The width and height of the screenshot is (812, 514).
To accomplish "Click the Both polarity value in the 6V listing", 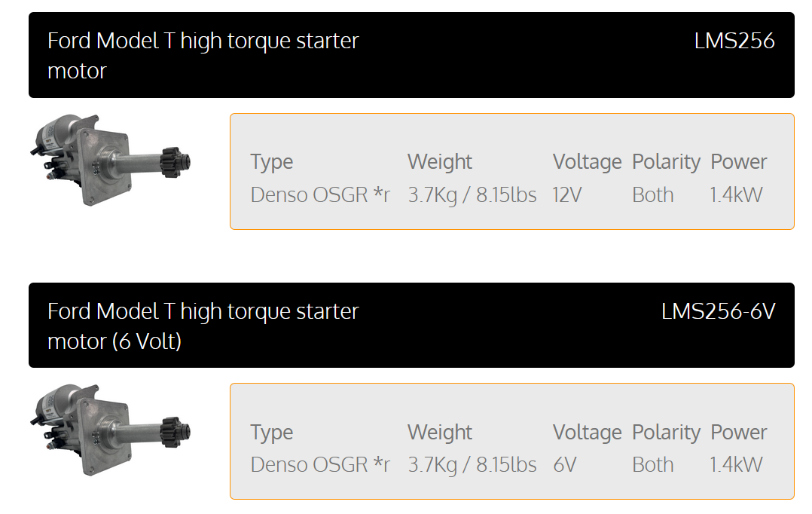I will (x=653, y=465).
